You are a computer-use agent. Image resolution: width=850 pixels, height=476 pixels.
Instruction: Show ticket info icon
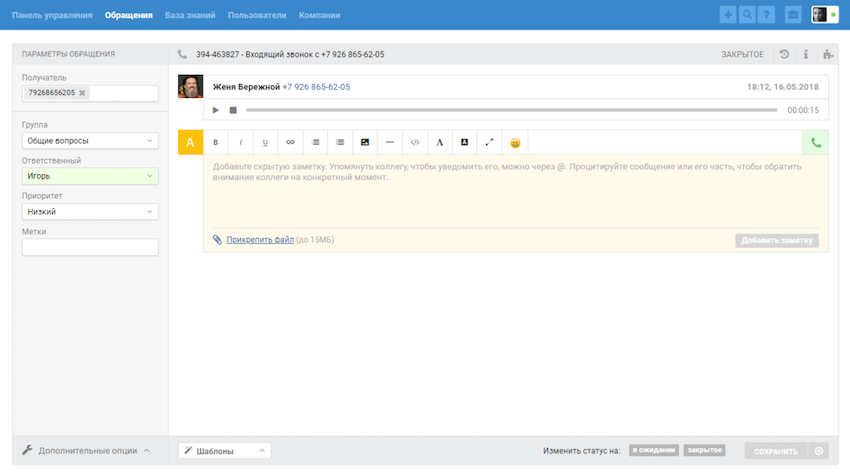pos(806,54)
